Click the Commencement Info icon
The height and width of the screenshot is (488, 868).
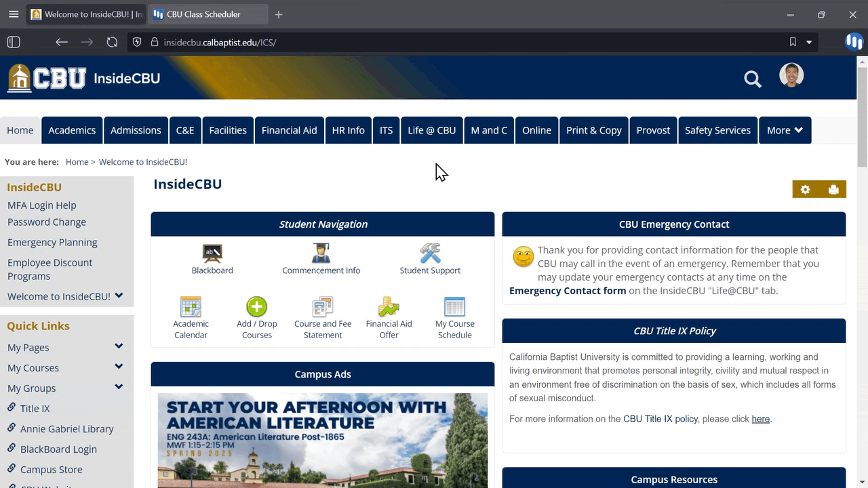[x=321, y=258]
